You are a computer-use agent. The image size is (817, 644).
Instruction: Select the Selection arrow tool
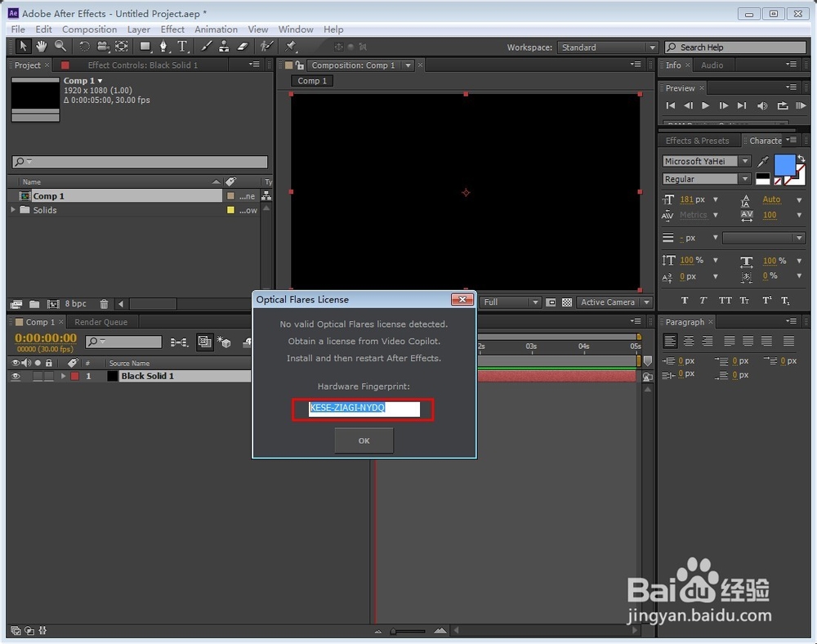(23, 47)
